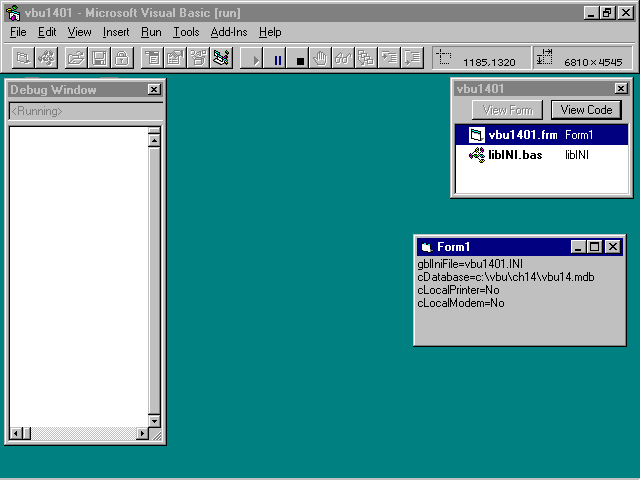Open Instant Watch via the eyeglasses icon
The height and width of the screenshot is (480, 640).
[343, 59]
